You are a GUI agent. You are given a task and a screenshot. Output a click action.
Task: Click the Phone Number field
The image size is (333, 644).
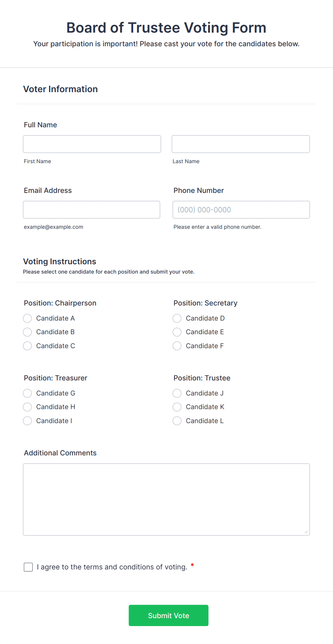(x=241, y=209)
